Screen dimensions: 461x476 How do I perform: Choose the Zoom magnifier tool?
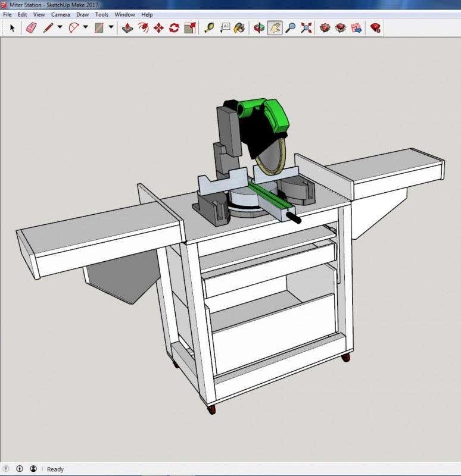pos(291,27)
